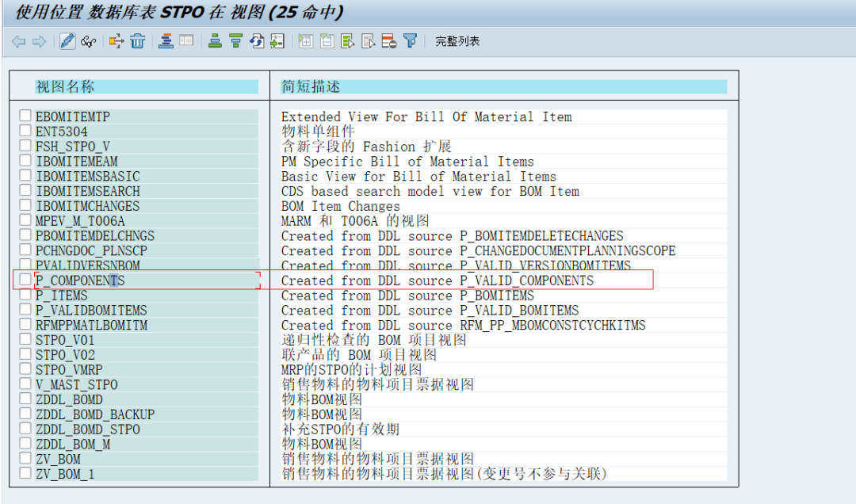
Task: Click the blue funnel filter icon
Action: click(x=410, y=41)
